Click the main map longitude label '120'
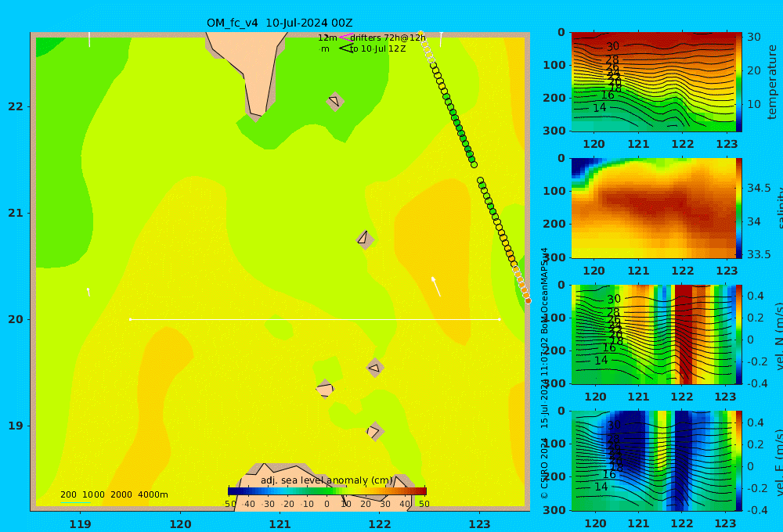 pos(180,524)
